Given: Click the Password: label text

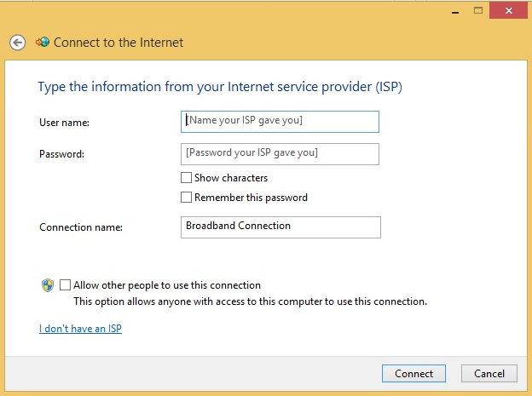Looking at the screenshot, I should click(x=61, y=154).
